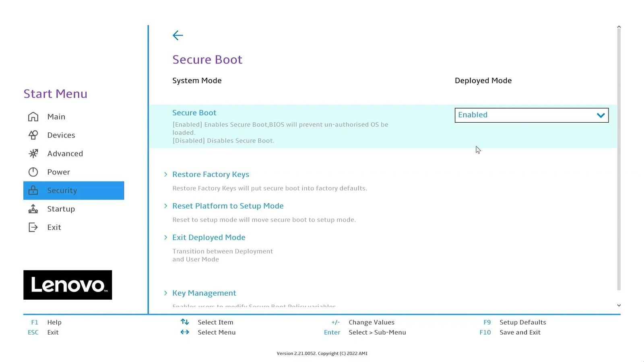Click the +/- Change Values hint
Screen dimensions: 644x362
pyautogui.click(x=363, y=322)
